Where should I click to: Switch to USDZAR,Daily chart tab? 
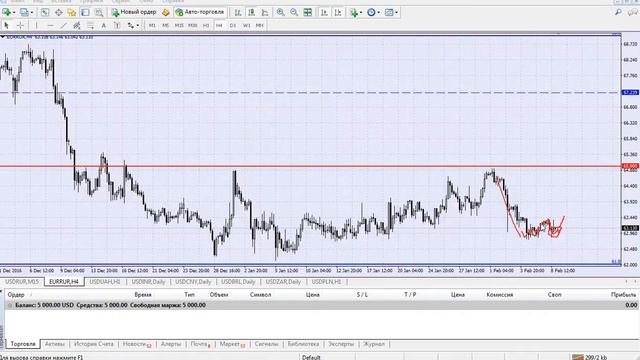pyautogui.click(x=283, y=282)
